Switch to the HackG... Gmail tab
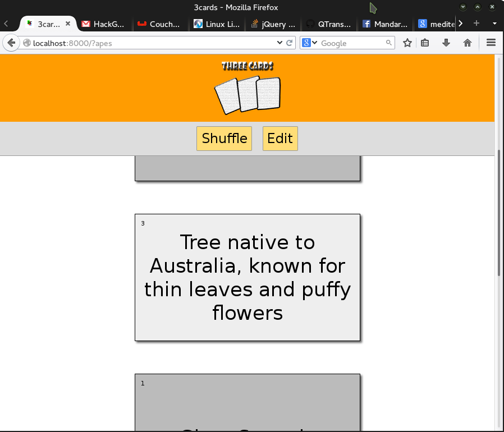Image resolution: width=504 pixels, height=432 pixels. (103, 24)
